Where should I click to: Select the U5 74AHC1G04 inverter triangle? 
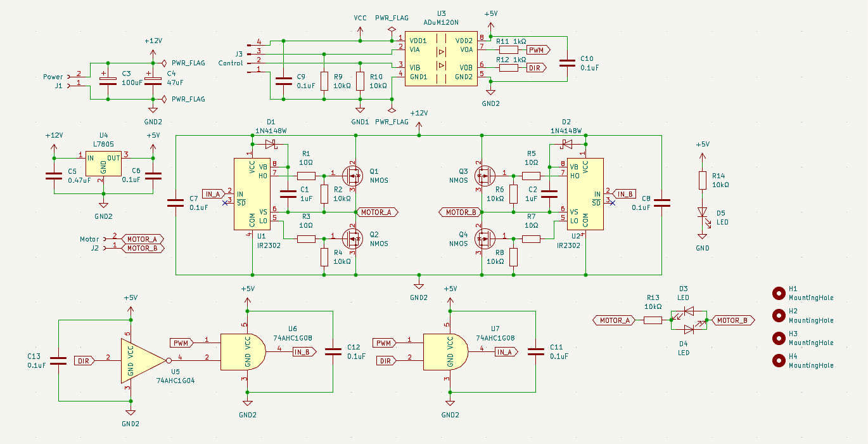pos(141,360)
